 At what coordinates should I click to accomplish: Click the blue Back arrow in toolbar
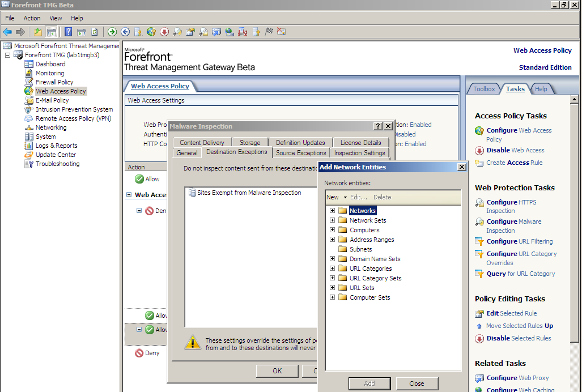[x=7, y=32]
